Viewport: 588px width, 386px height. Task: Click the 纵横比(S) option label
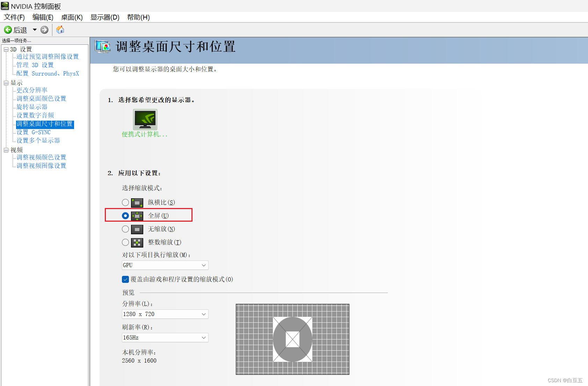click(x=161, y=202)
